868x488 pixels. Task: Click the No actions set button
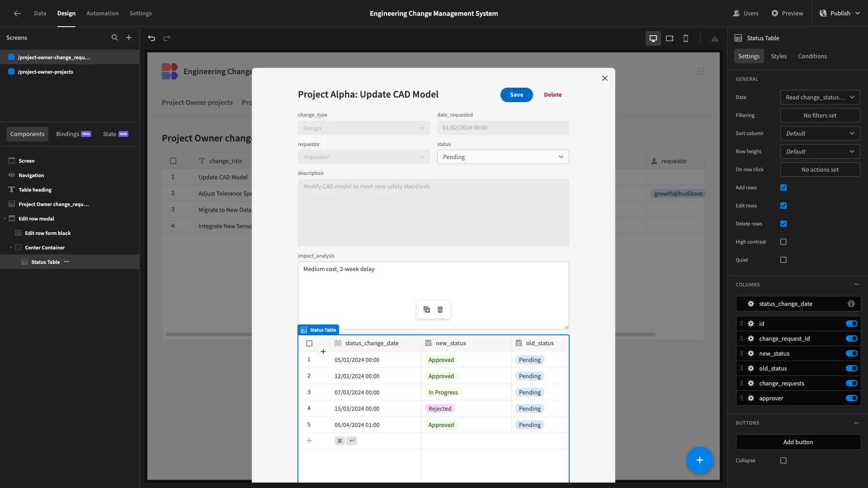pyautogui.click(x=820, y=170)
